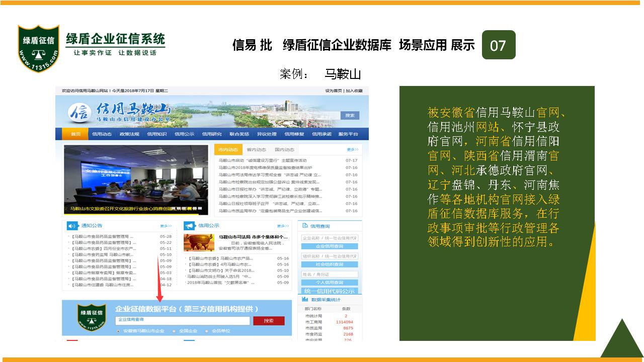Click the 个人信用查询 button
Viewport: 644px width, 362px height.
[x=330, y=283]
